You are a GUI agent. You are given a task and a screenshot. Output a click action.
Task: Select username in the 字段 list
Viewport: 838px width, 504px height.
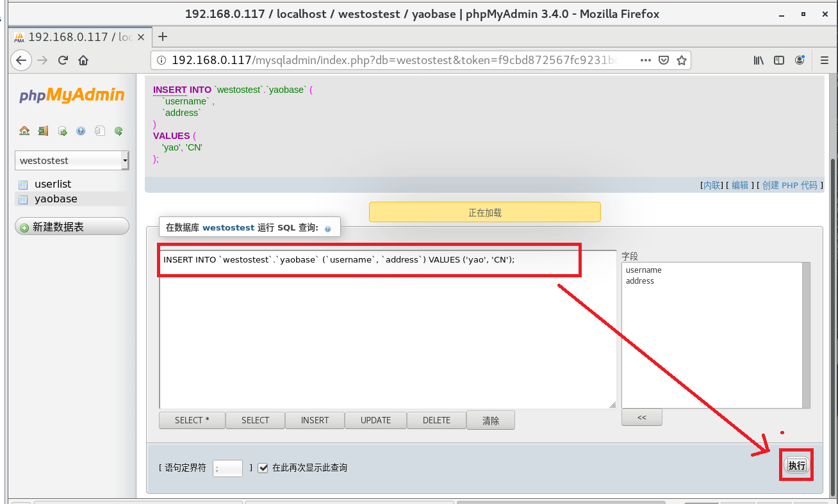tap(644, 270)
